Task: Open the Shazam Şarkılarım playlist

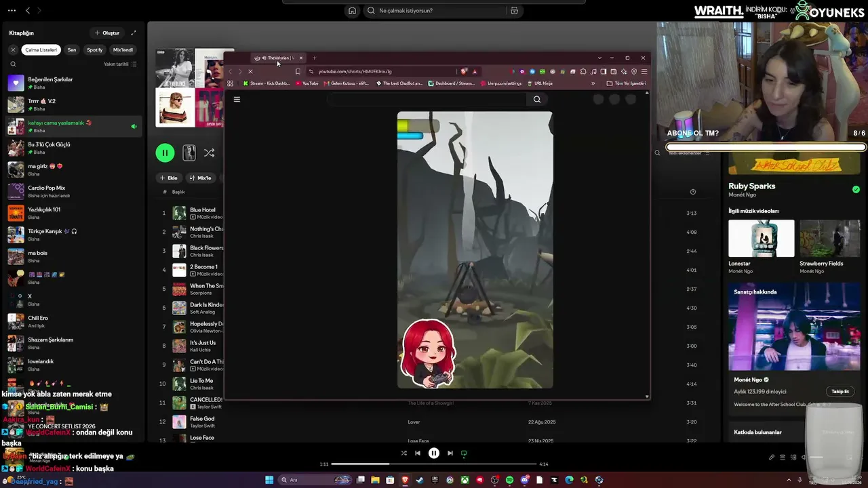Action: pyautogui.click(x=73, y=344)
